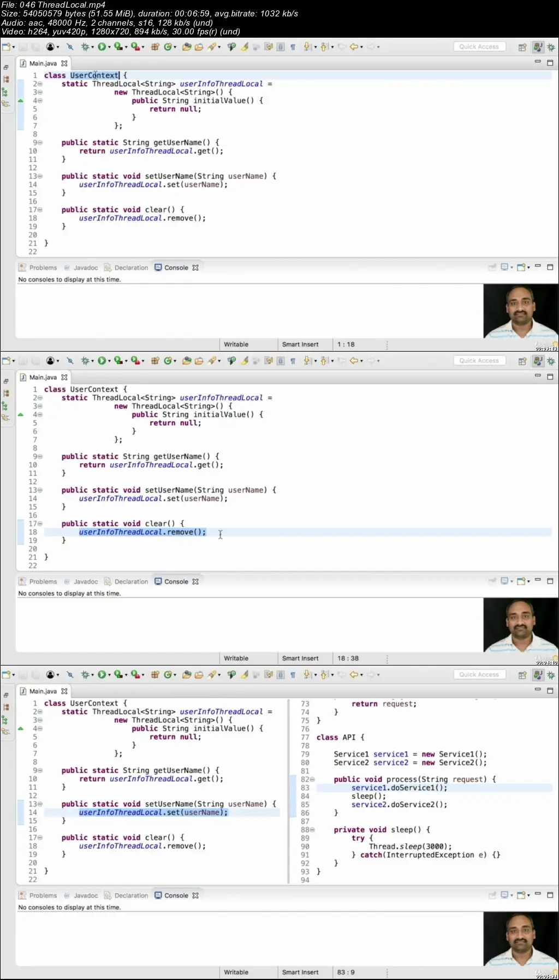The image size is (559, 980).
Task: Click the Open Task folder icon in the second frame
Action: click(x=199, y=361)
